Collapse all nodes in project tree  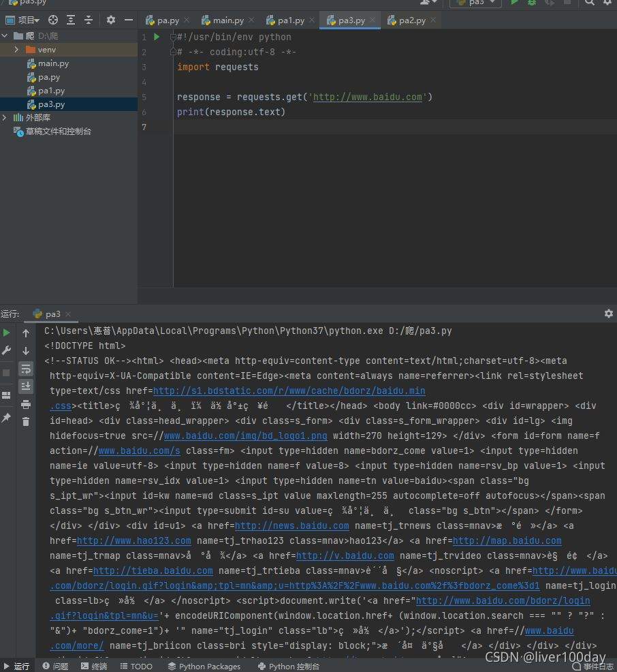pos(89,20)
